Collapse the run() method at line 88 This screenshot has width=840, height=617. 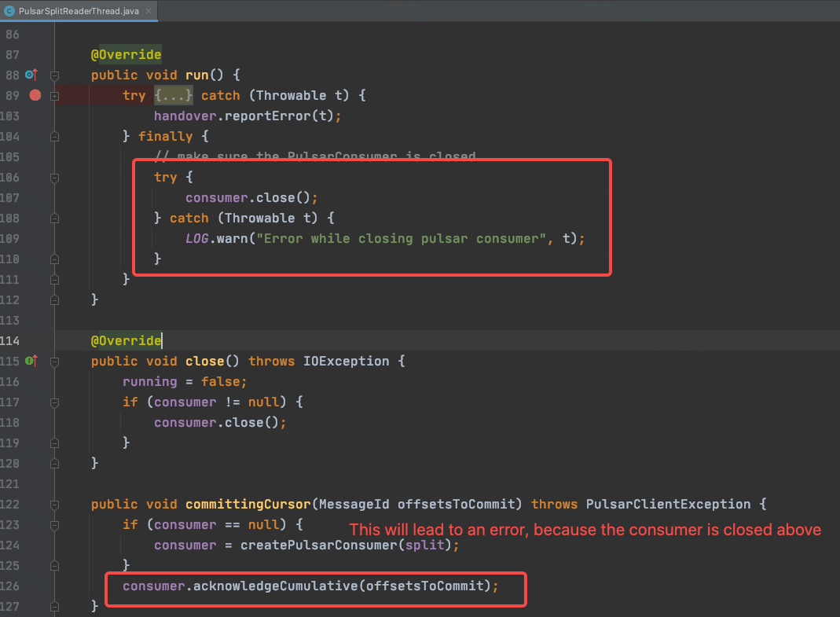tap(55, 75)
